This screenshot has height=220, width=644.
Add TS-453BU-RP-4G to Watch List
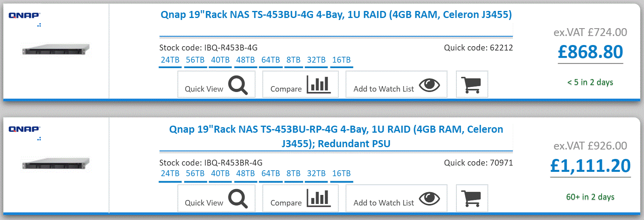[x=396, y=198]
